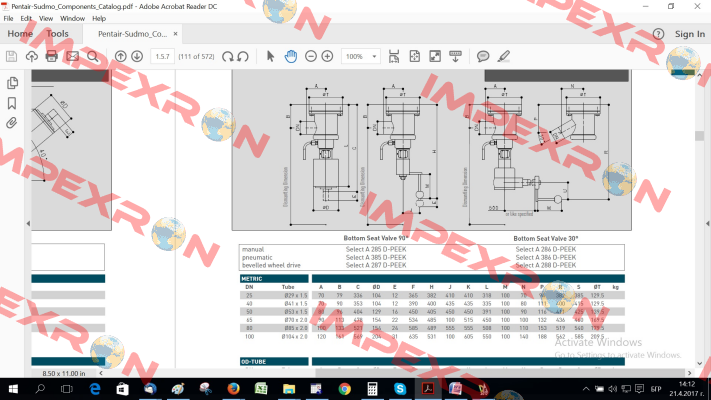Switch to the Home tab
Viewport: 711px width, 400px height.
(x=20, y=34)
